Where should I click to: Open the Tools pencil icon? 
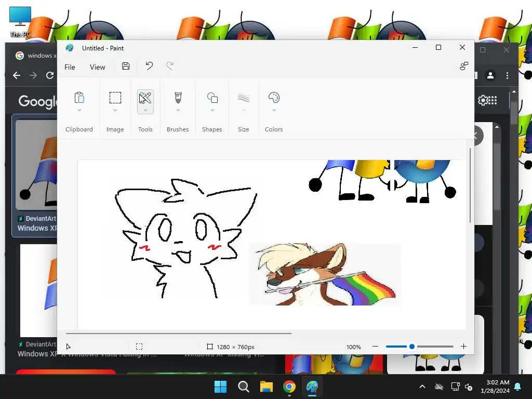tap(145, 98)
